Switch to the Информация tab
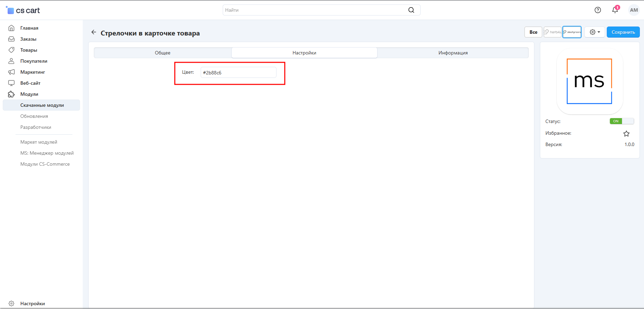 453,53
